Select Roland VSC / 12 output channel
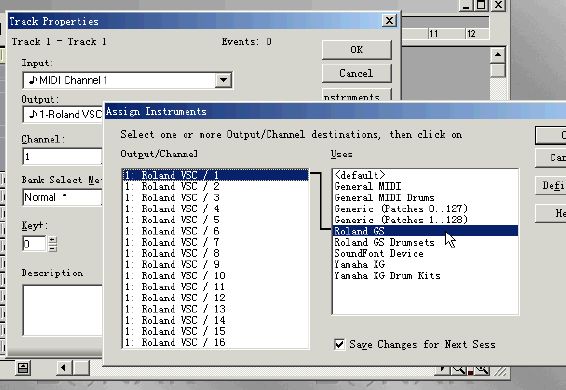The height and width of the screenshot is (390, 566). click(215, 298)
